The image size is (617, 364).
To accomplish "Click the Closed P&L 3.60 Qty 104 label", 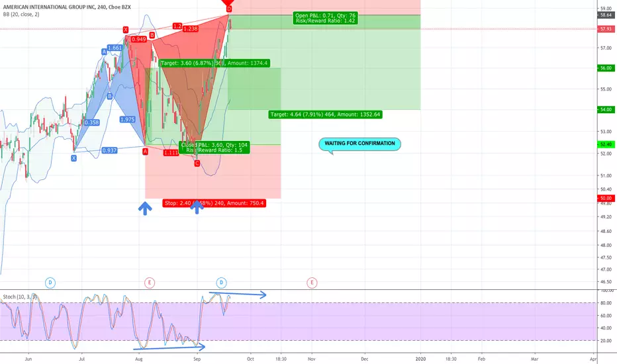I will pos(214,148).
